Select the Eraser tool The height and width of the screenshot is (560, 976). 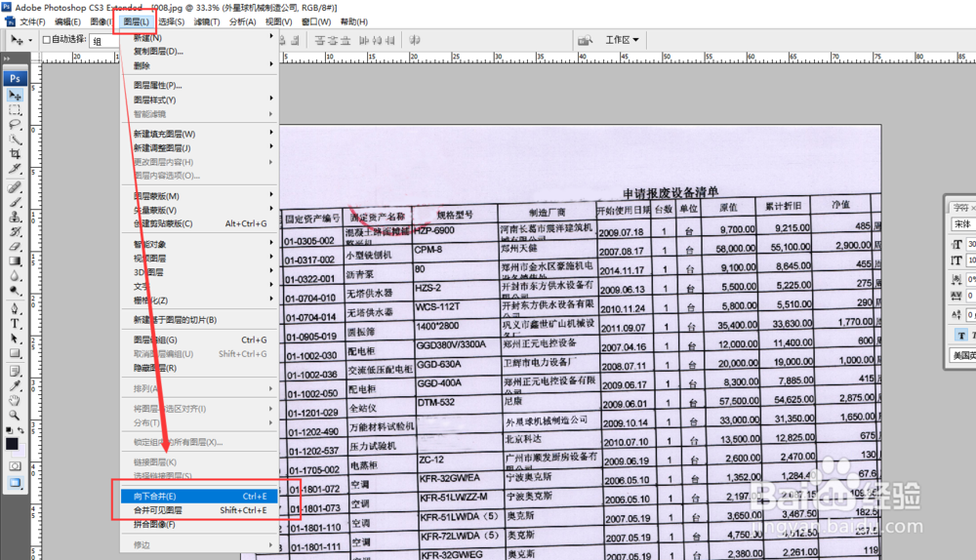coord(15,247)
